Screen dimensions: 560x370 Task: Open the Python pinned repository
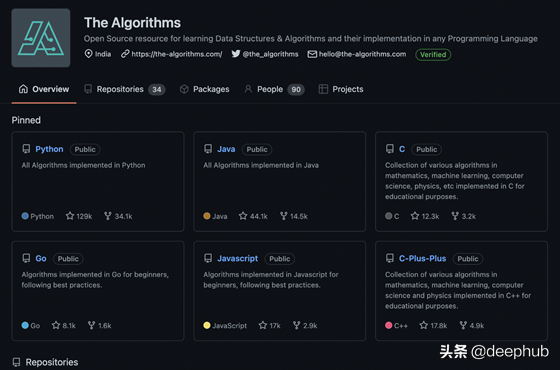(49, 149)
